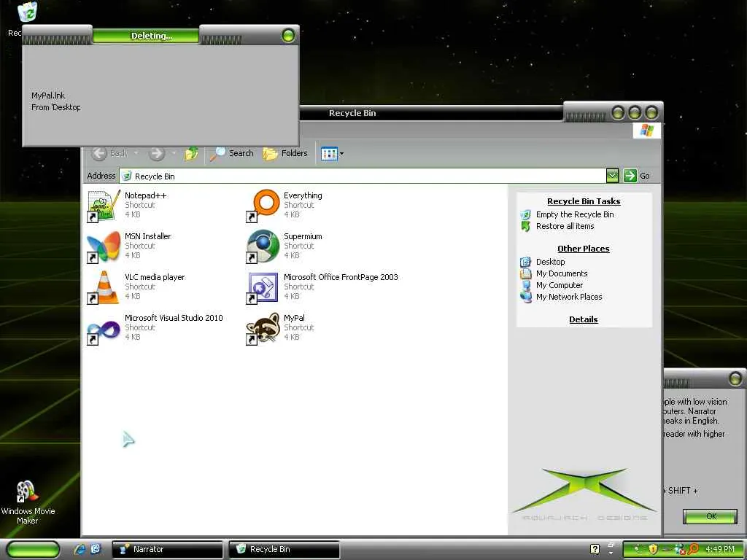Select the MyPal raccoon icon
The height and width of the screenshot is (560, 747).
263,328
